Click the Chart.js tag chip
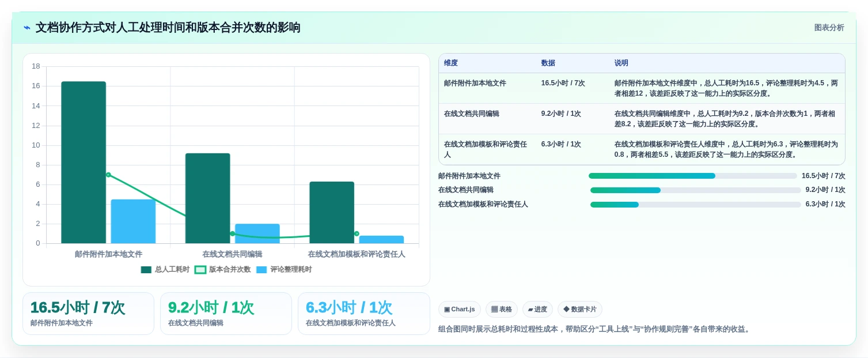 [460, 309]
